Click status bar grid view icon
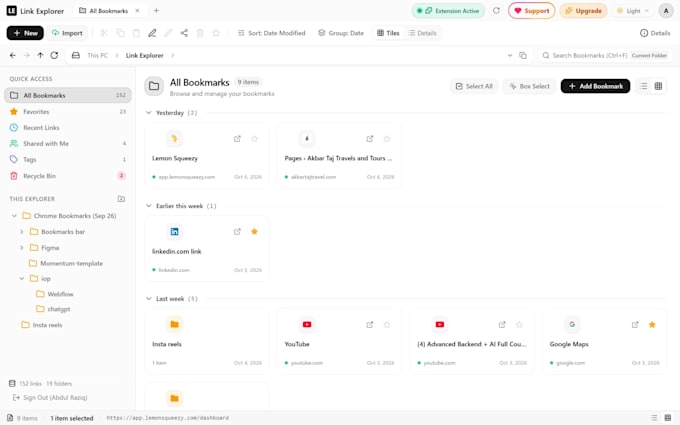This screenshot has width=680, height=425. point(668,418)
